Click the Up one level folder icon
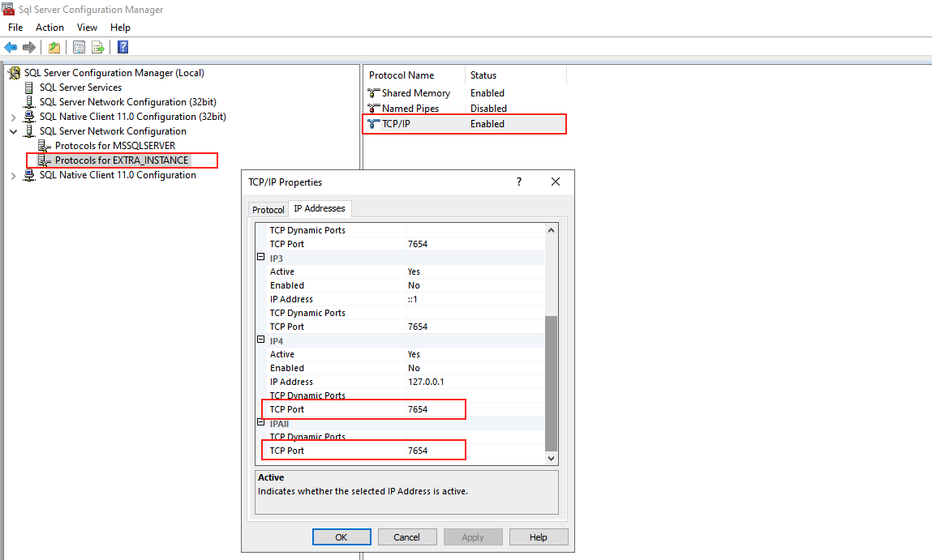This screenshot has height=560, width=932. coord(54,47)
